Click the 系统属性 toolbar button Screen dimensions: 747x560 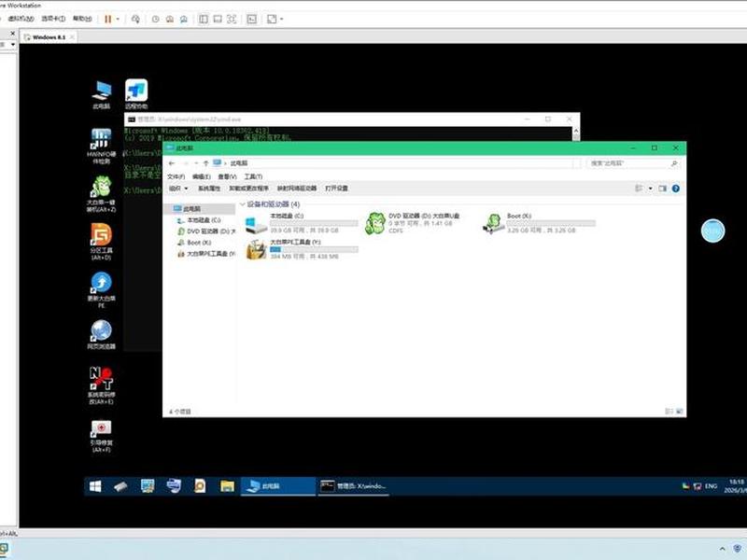[209, 189]
